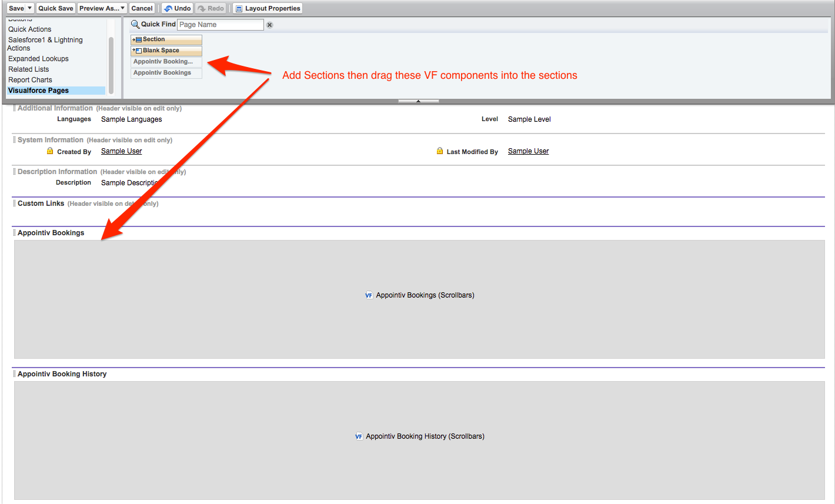The image size is (835, 504).
Task: Select the Appointiv Bookings palette item
Action: (x=166, y=73)
